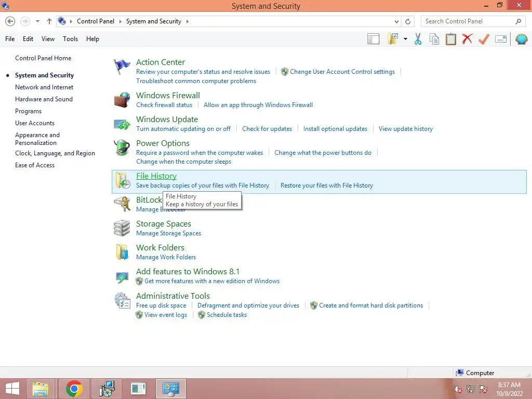Click the Paste clipboard toolbar icon
532x399 pixels.
(450, 39)
